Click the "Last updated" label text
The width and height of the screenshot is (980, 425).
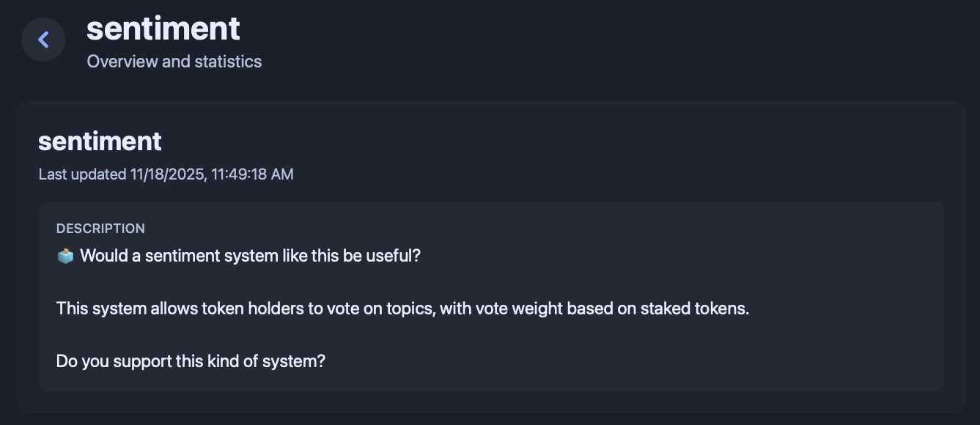82,174
